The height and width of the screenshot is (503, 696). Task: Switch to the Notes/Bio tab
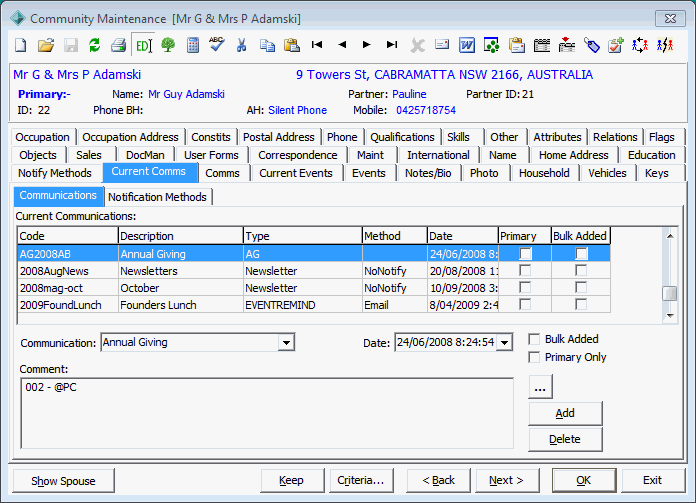[x=428, y=173]
